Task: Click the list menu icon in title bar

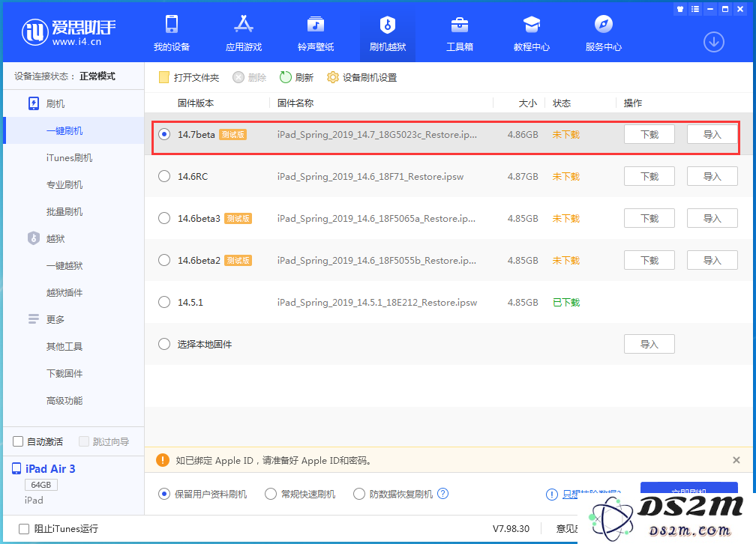Action: click(694, 9)
